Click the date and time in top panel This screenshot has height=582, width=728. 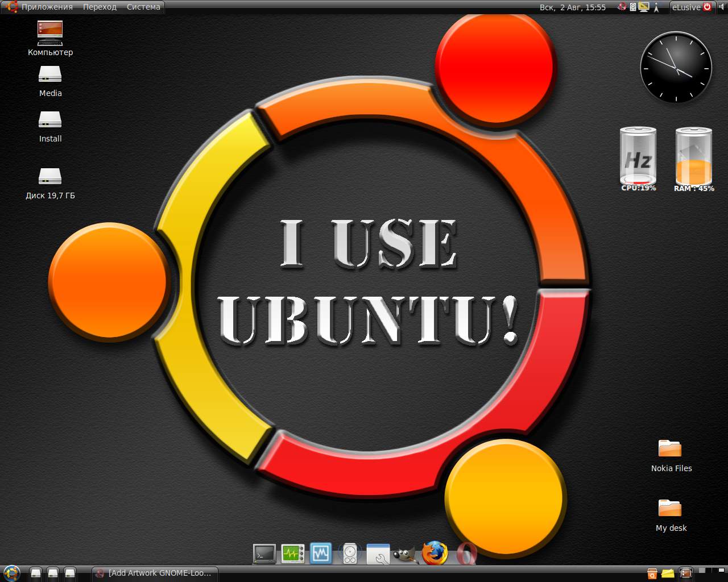(x=573, y=7)
